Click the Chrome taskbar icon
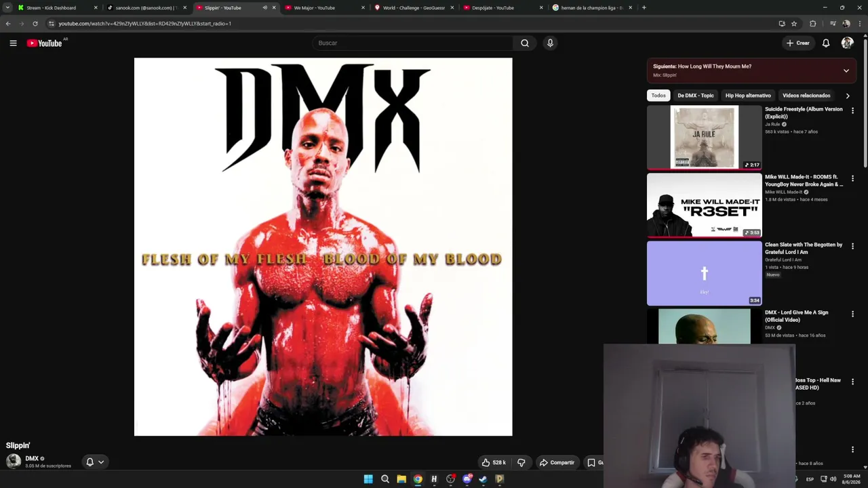 tap(418, 479)
